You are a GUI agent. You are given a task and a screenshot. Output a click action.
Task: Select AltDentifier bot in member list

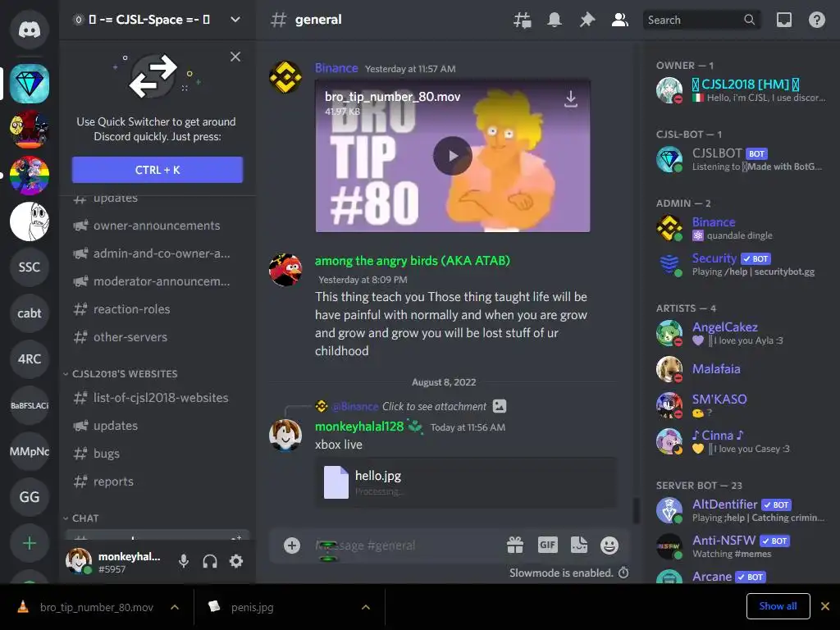click(x=742, y=510)
